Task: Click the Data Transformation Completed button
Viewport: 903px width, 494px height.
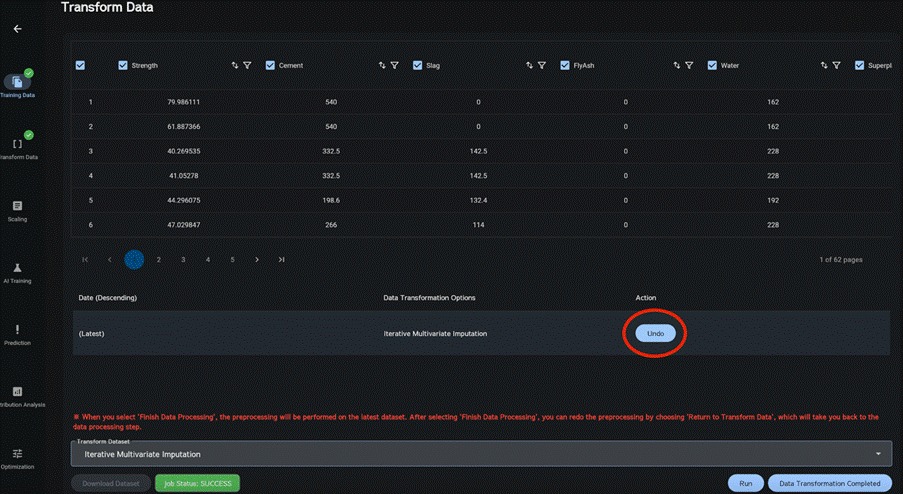Action: [829, 483]
